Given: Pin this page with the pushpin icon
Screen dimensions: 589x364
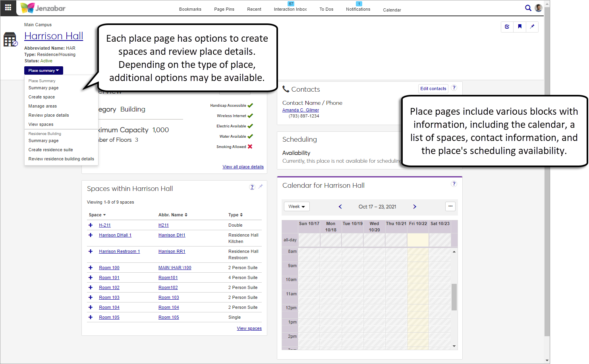Looking at the screenshot, I should 532,27.
